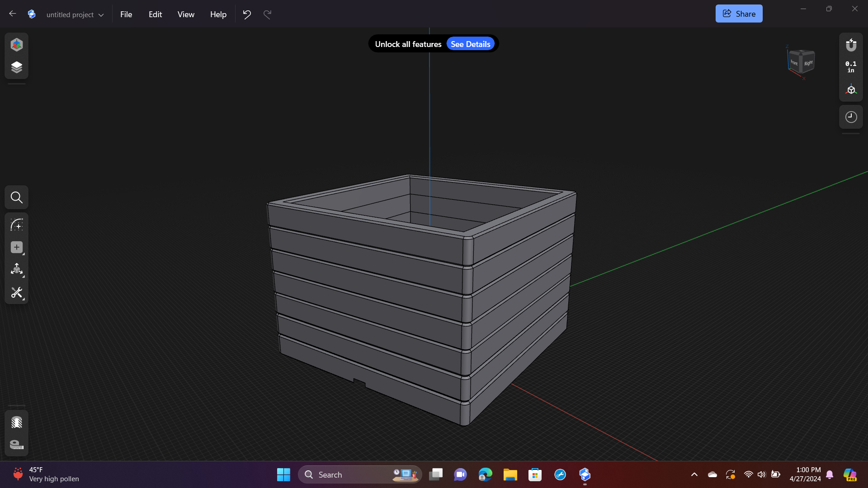The image size is (868, 488).
Task: Toggle the axis orientation display
Action: tap(851, 89)
